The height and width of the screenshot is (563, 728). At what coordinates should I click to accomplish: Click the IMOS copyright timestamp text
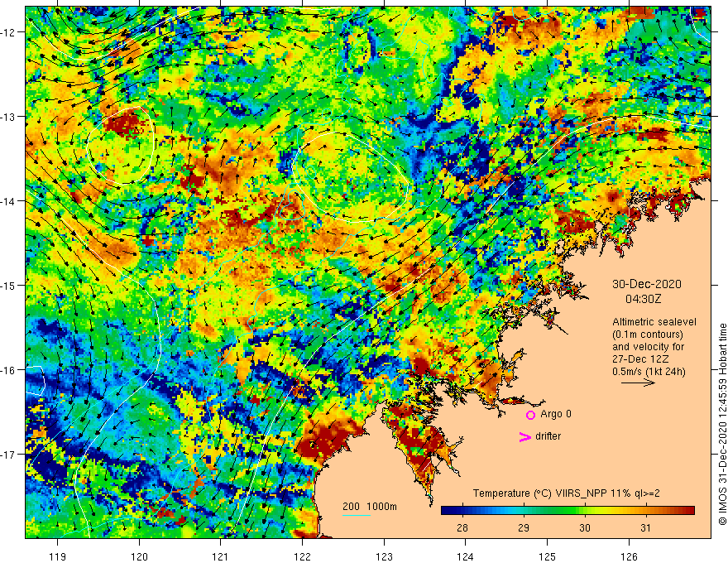(x=722, y=425)
